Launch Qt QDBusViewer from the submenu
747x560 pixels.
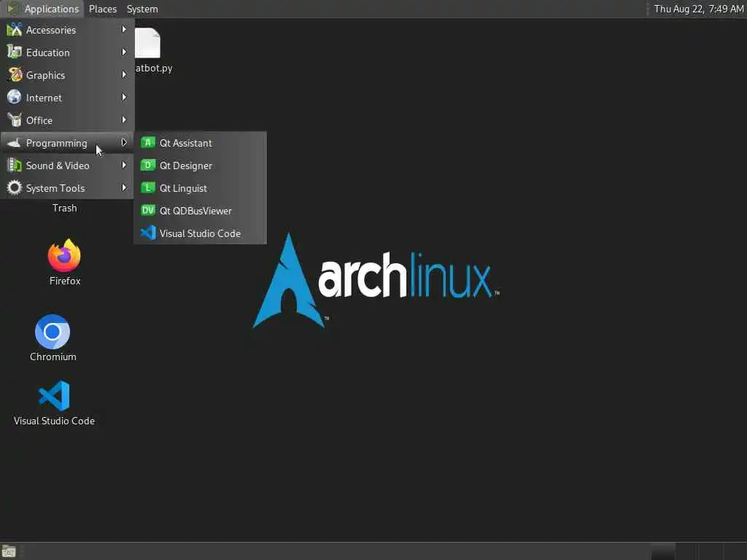[x=200, y=211]
